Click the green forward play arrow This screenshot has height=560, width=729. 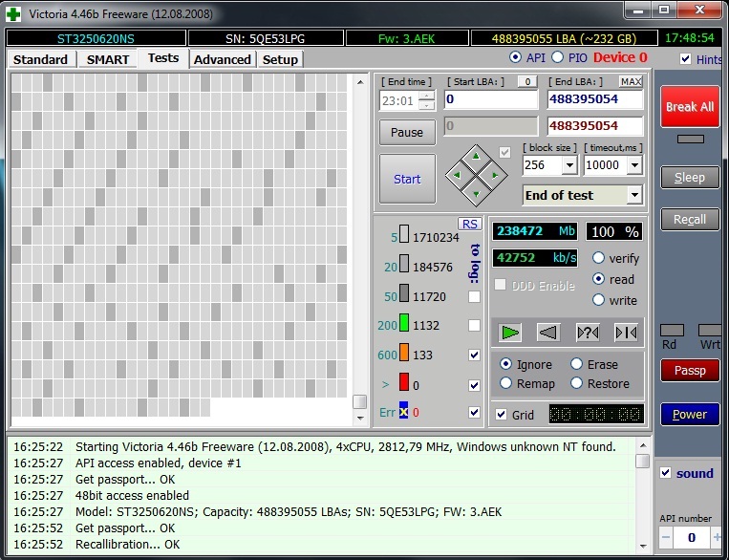coord(511,333)
